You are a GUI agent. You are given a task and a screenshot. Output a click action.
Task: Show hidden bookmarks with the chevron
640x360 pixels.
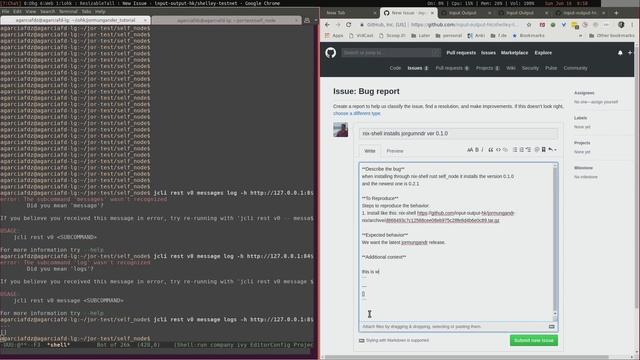pos(580,36)
